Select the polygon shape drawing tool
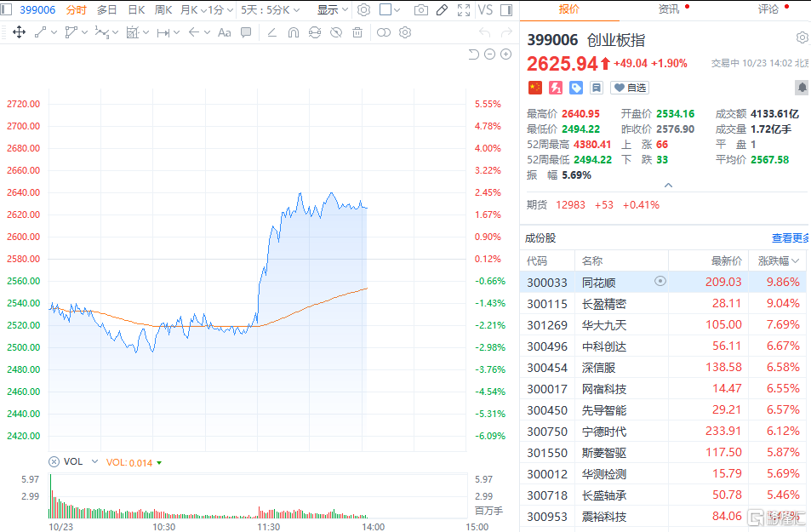 (x=71, y=32)
